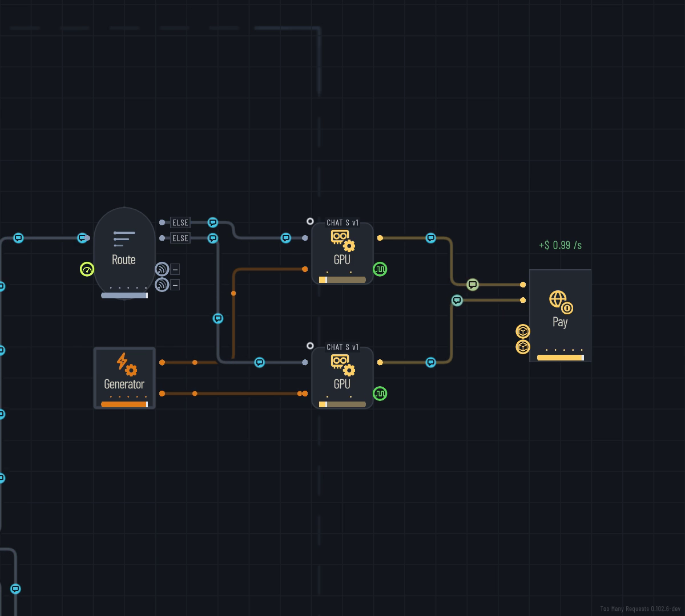Screen dimensions: 685x616
Task: Click the Generator's orange progress bar
Action: tap(124, 404)
